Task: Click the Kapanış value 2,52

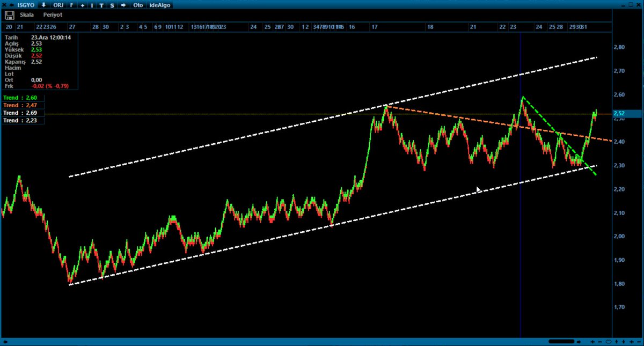Action: coord(36,62)
